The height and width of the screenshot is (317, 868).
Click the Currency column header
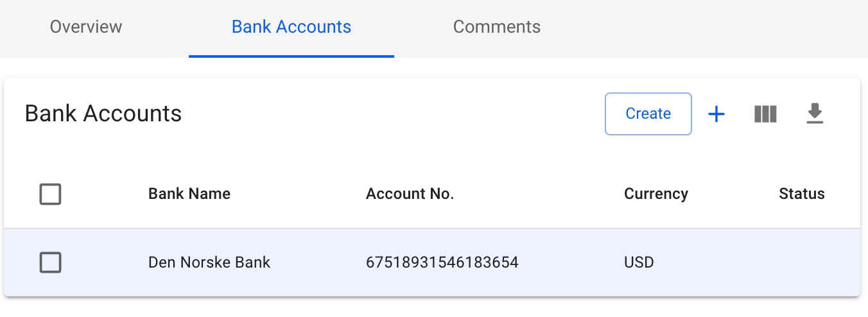655,194
